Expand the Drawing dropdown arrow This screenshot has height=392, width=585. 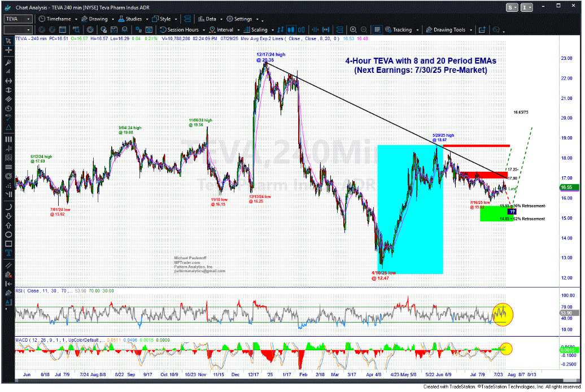point(113,19)
